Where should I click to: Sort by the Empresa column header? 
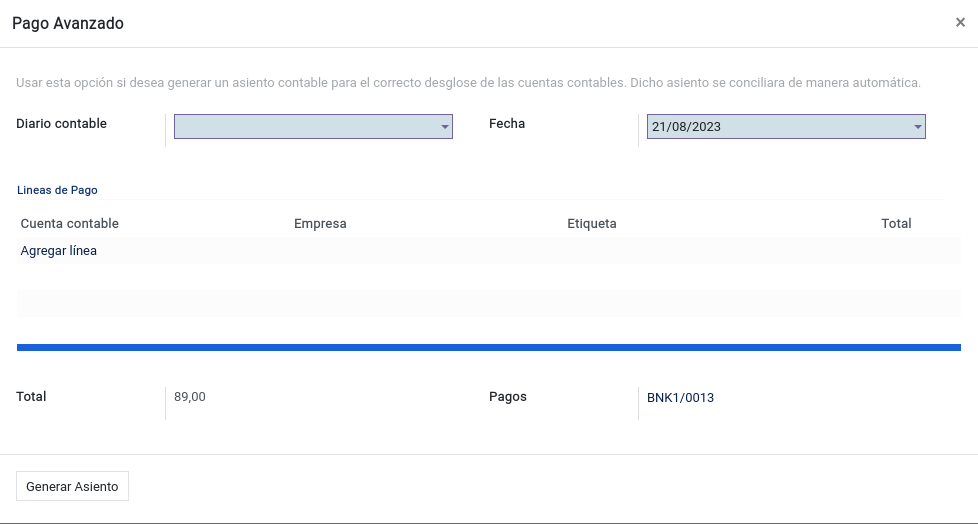coord(320,223)
